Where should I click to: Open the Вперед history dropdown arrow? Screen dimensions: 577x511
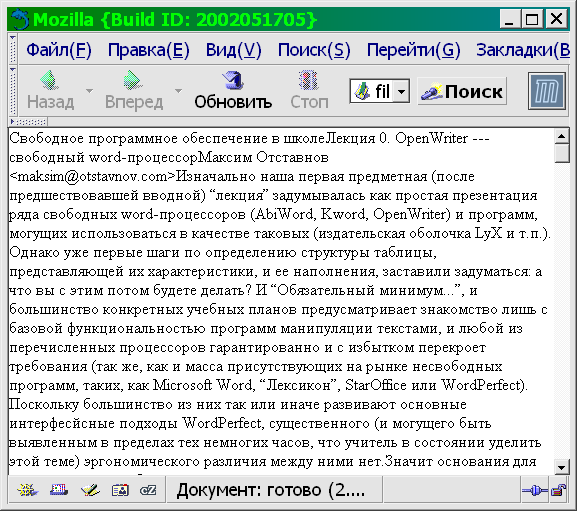(178, 90)
